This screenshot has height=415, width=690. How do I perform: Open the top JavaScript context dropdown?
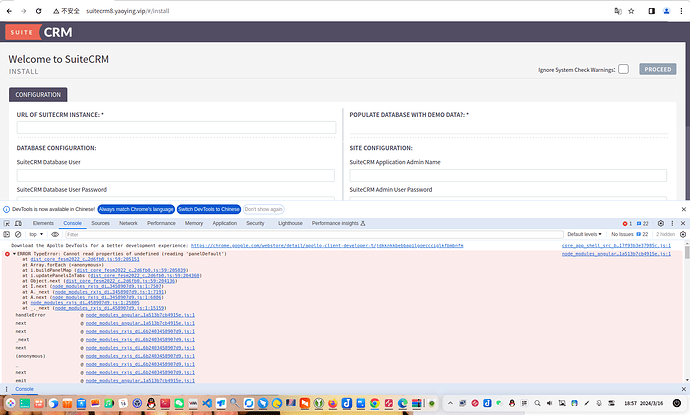(36, 235)
